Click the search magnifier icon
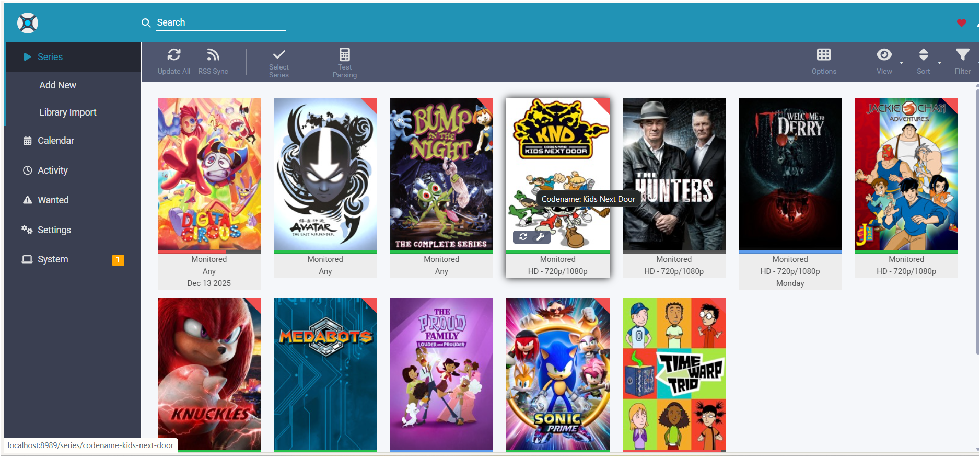Image resolution: width=980 pixels, height=457 pixels. click(146, 22)
